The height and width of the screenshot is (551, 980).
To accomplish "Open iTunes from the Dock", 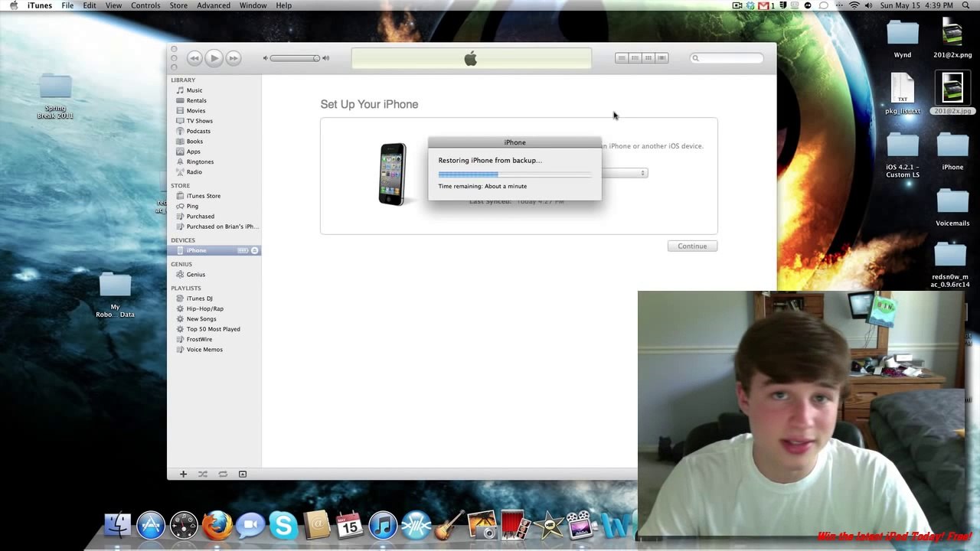I will (383, 526).
